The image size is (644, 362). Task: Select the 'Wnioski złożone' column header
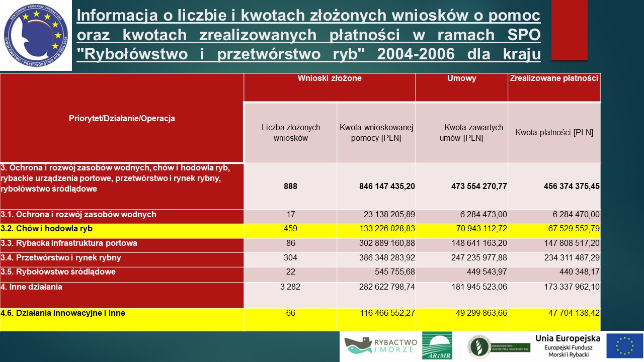(330, 87)
